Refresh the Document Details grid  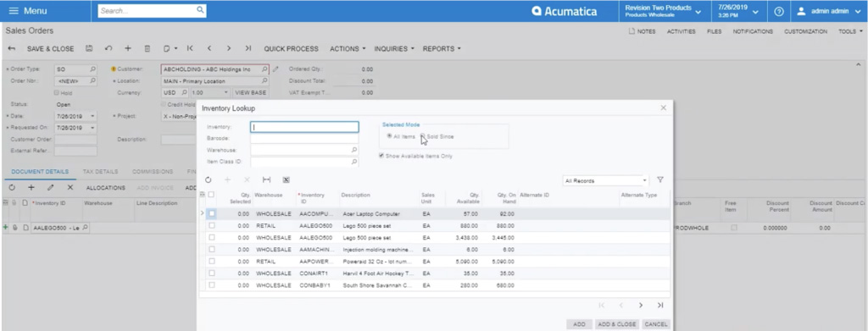[12, 188]
